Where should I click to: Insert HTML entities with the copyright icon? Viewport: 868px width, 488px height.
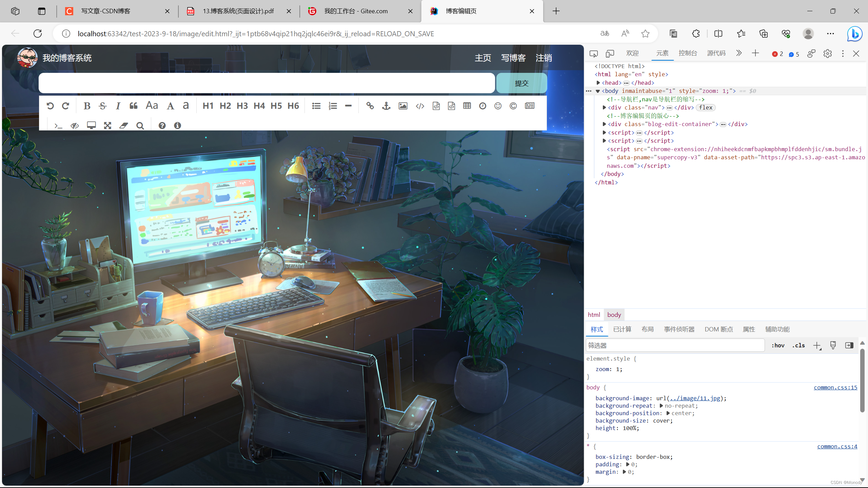[513, 106]
